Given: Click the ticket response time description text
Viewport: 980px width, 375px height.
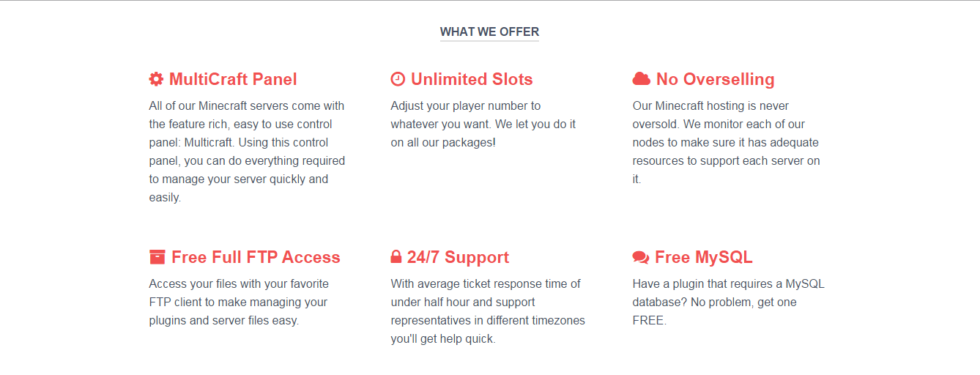Looking at the screenshot, I should (488, 311).
